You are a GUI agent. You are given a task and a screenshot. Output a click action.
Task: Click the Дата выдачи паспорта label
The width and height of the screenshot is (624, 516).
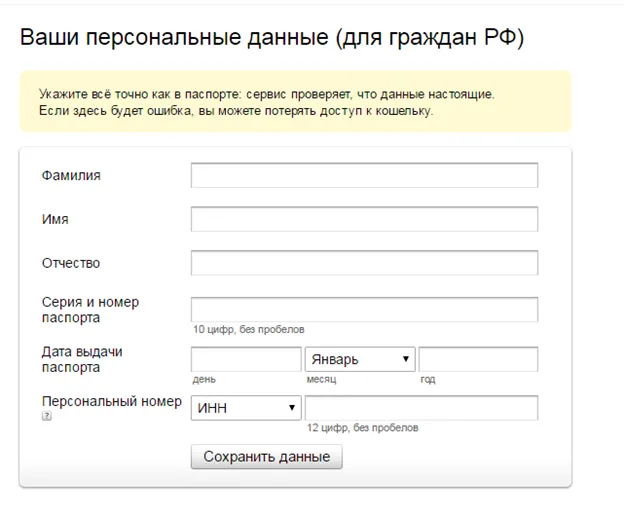[x=82, y=359]
